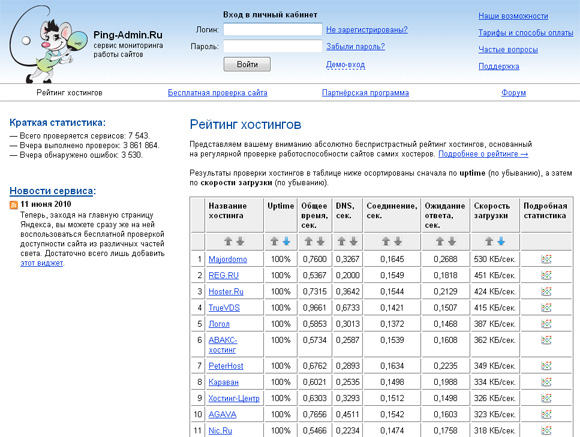Sort Ожидание ответа column descending arrow
Image resolution: width=580 pixels, height=437 pixels.
coord(452,242)
